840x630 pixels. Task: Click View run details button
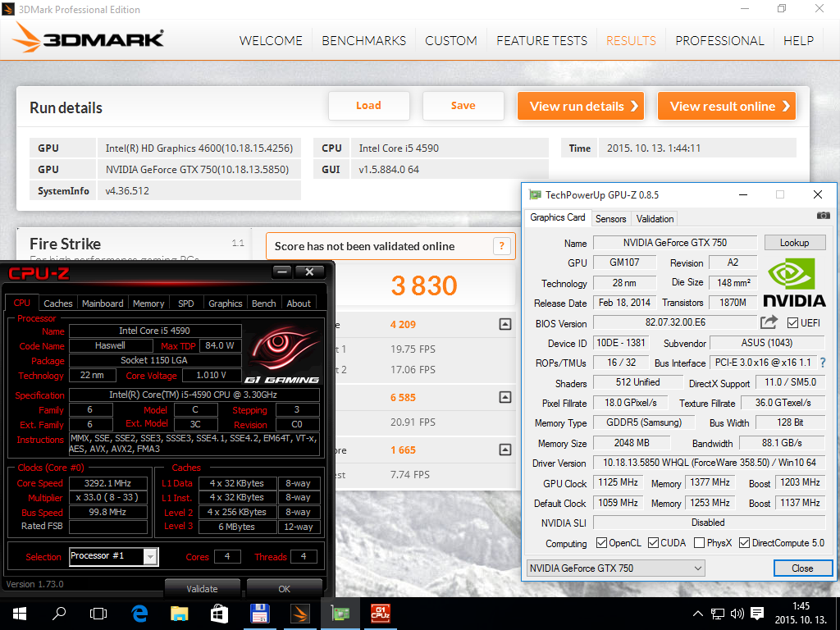pos(580,106)
